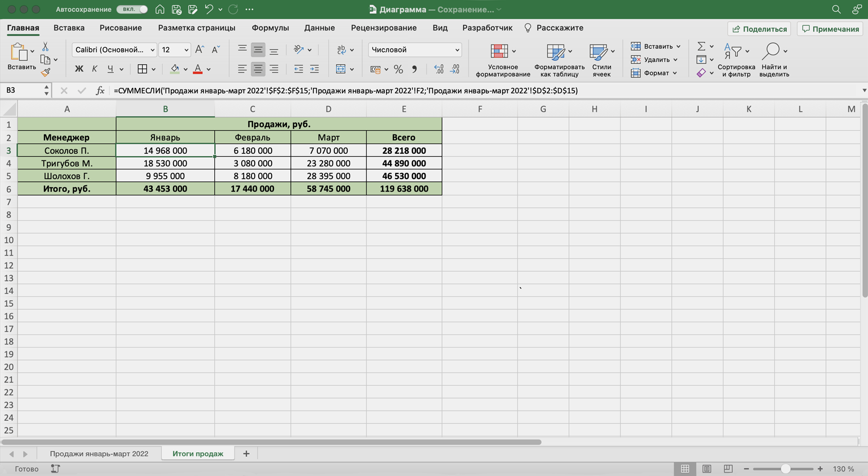Image resolution: width=868 pixels, height=476 pixels.
Task: Click the cut scissors icon
Action: (46, 47)
